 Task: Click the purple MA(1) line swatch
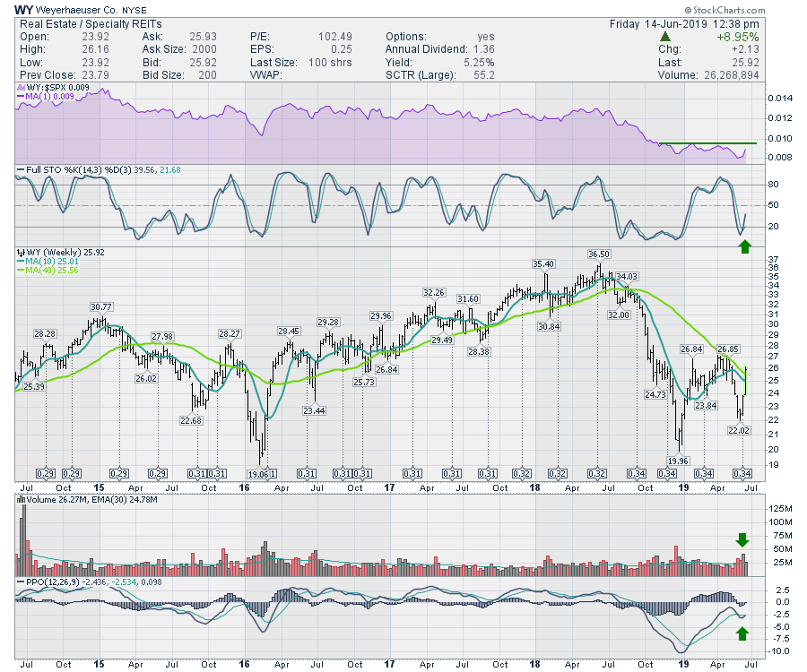pos(21,96)
